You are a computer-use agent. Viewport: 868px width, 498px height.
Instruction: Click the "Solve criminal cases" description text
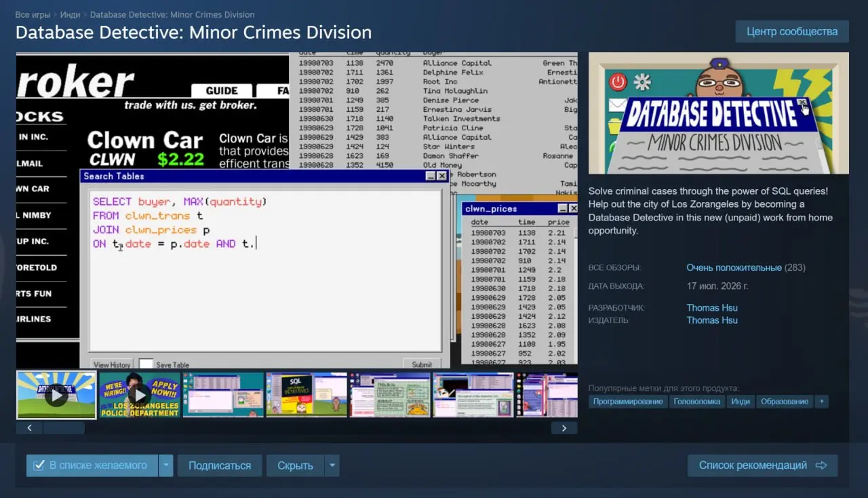711,211
